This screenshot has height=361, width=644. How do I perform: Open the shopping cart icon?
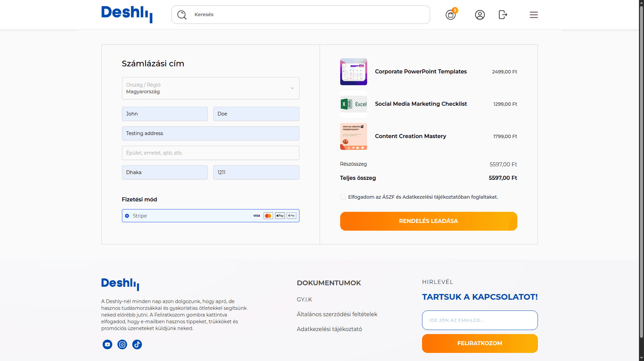click(450, 15)
